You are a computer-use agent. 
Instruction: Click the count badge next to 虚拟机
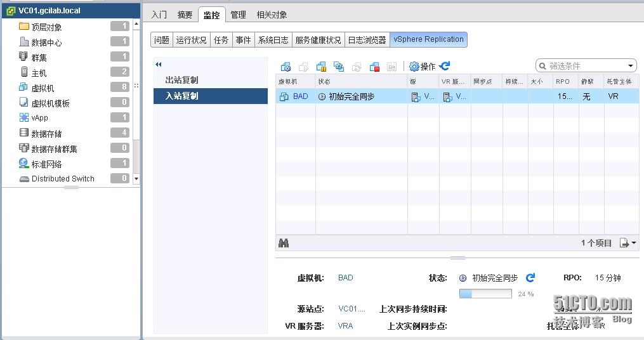click(x=120, y=87)
